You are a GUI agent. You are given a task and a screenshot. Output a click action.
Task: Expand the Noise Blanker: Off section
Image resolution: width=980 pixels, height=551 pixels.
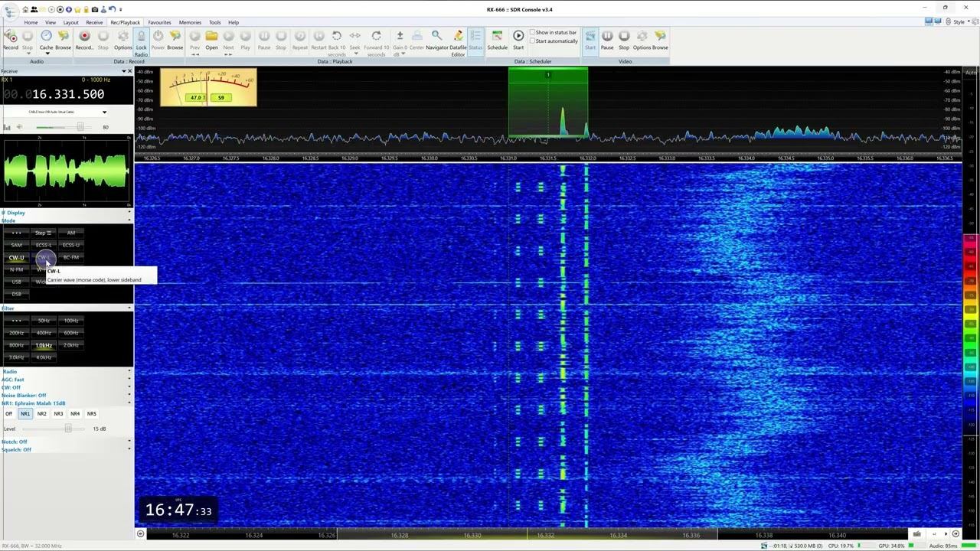[x=65, y=396]
